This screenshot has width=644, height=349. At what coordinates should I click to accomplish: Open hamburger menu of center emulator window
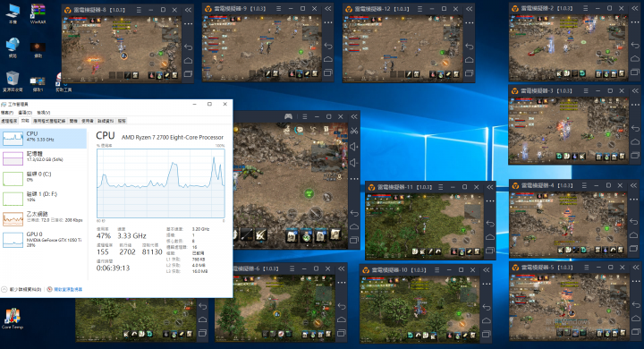click(x=304, y=116)
